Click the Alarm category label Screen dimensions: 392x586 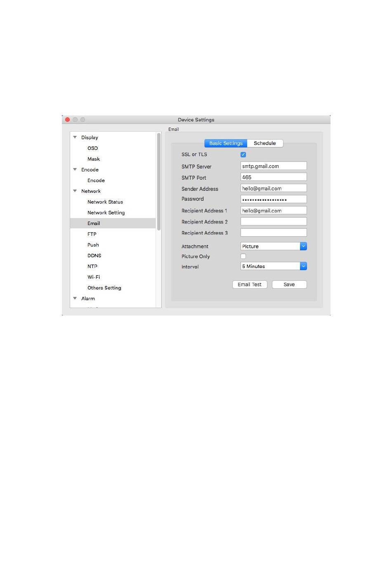point(88,299)
